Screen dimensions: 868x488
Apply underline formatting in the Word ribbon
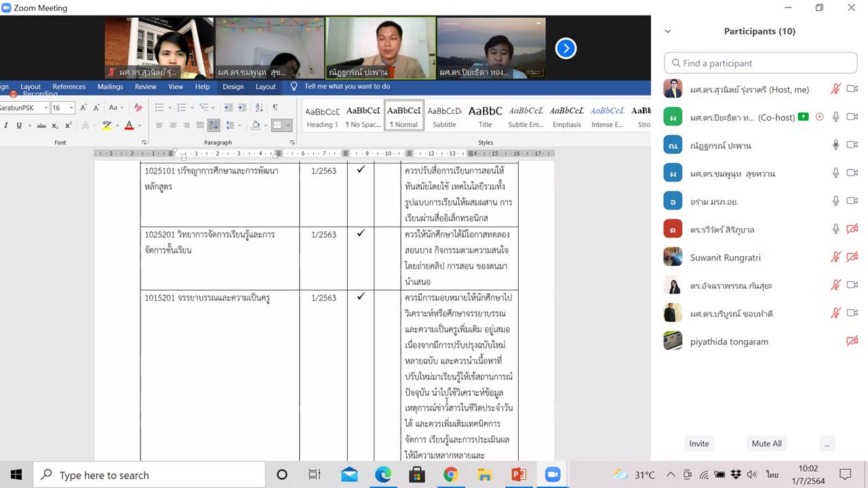click(19, 125)
